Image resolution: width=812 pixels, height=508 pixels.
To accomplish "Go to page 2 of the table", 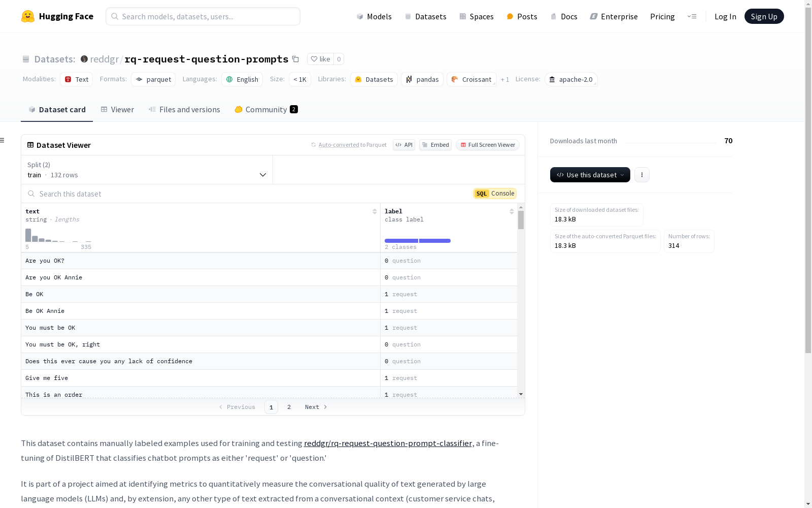I will 289,407.
